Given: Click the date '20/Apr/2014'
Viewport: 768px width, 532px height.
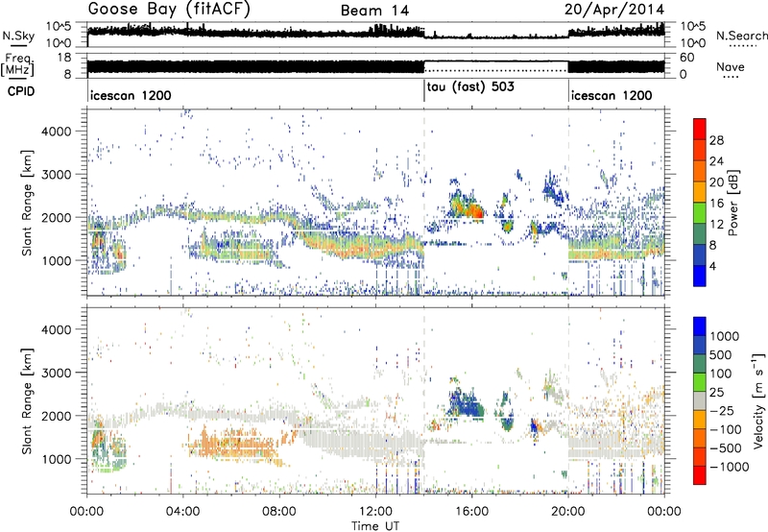Looking at the screenshot, I should (614, 10).
